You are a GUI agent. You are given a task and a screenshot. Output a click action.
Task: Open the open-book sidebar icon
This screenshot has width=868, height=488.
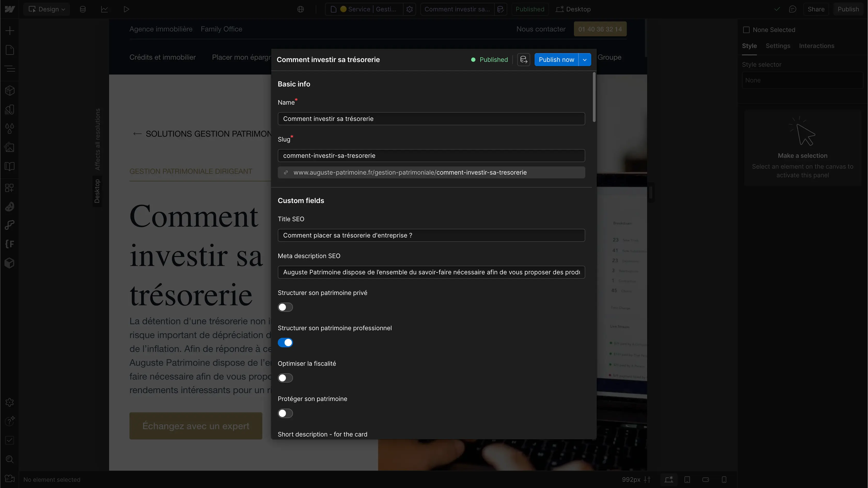tap(10, 166)
